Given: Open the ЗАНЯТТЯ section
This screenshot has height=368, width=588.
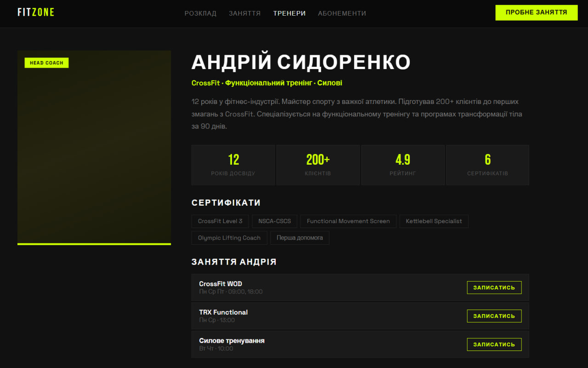Looking at the screenshot, I should pyautogui.click(x=245, y=13).
